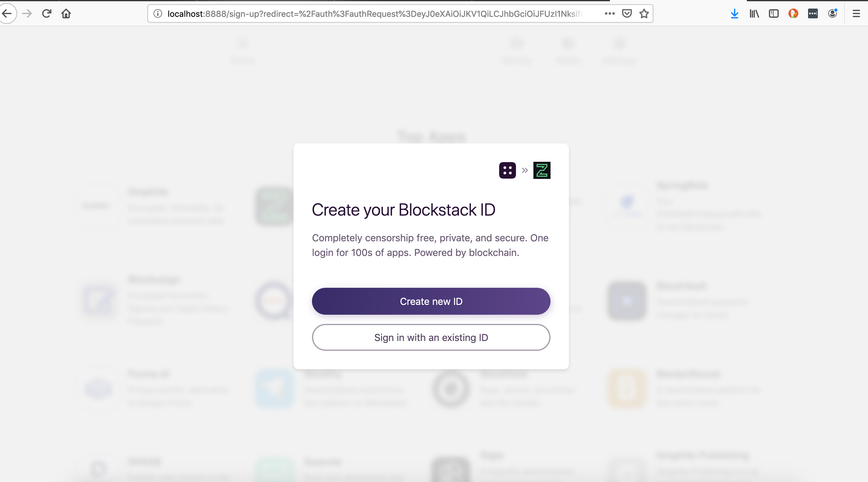Reload the current page
This screenshot has width=868, height=482.
pos(46,13)
